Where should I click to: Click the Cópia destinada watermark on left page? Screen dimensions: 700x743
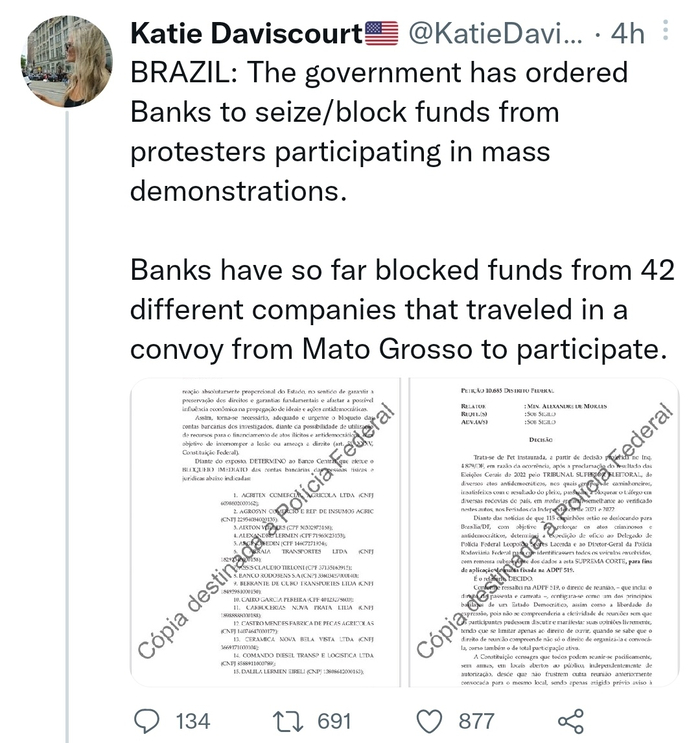click(x=265, y=532)
